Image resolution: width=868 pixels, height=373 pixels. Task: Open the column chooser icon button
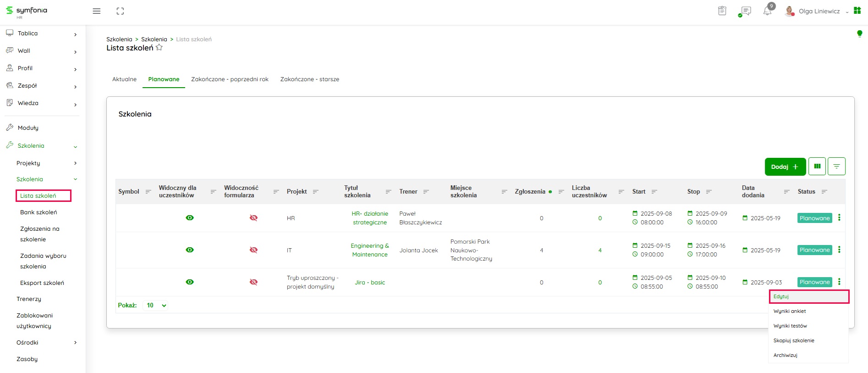tap(817, 167)
